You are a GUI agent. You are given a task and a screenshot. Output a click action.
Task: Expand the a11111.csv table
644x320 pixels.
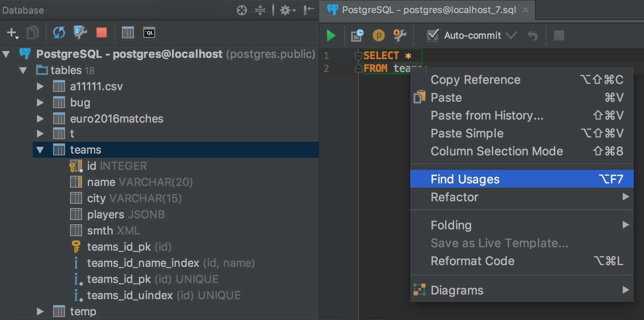(40, 86)
